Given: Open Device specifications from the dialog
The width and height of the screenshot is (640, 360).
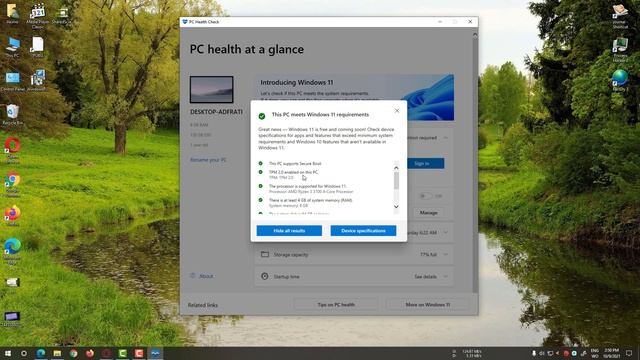Looking at the screenshot, I should pos(363,231).
